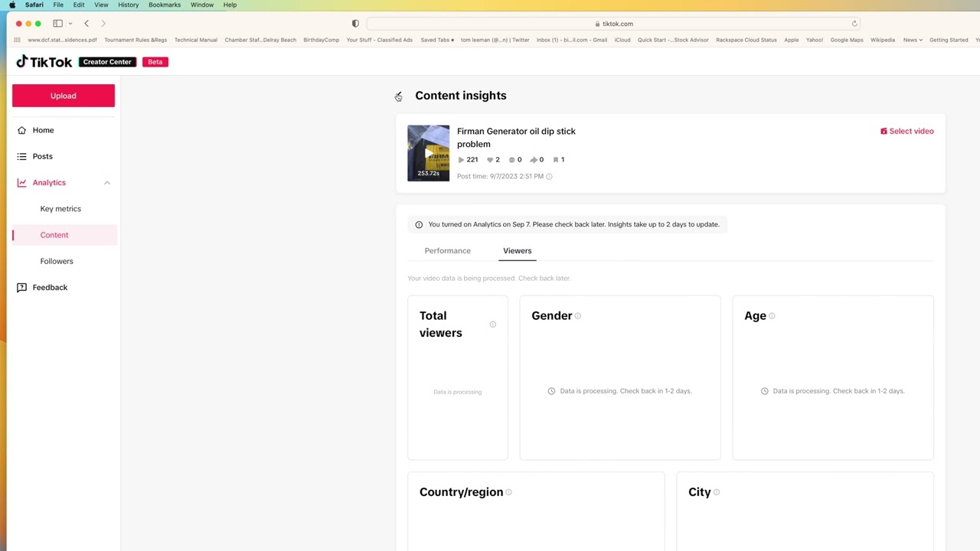This screenshot has height=551, width=980.
Task: Click Country/region info icon
Action: click(508, 492)
